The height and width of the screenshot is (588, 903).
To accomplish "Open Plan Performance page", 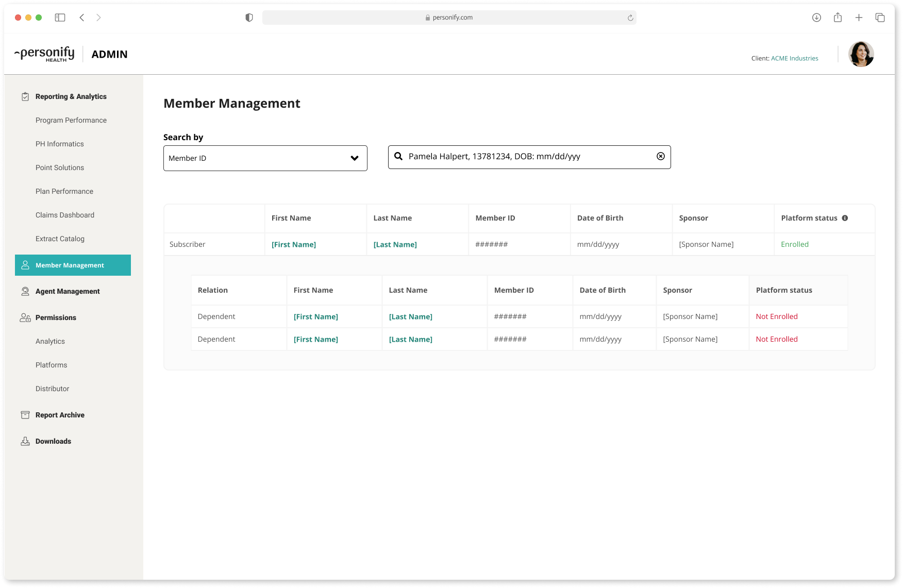I will [x=64, y=191].
